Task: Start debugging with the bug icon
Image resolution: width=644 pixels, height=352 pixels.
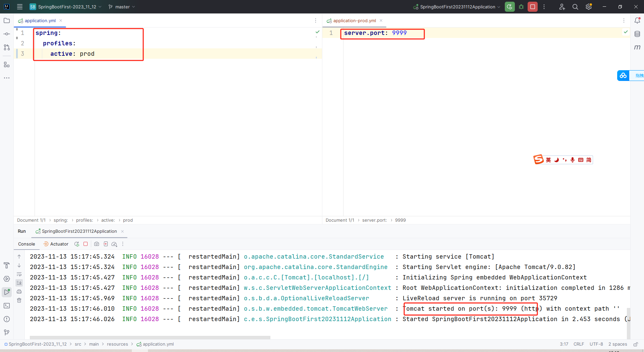Action: [x=521, y=7]
